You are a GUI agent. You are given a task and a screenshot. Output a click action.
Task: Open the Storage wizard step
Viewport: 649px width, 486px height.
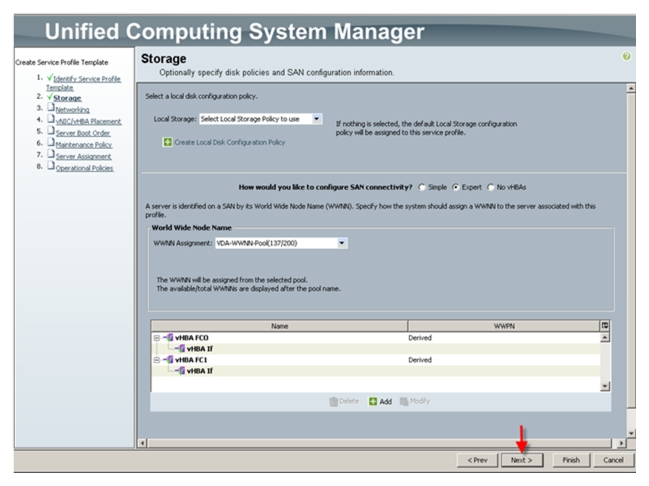click(x=67, y=98)
